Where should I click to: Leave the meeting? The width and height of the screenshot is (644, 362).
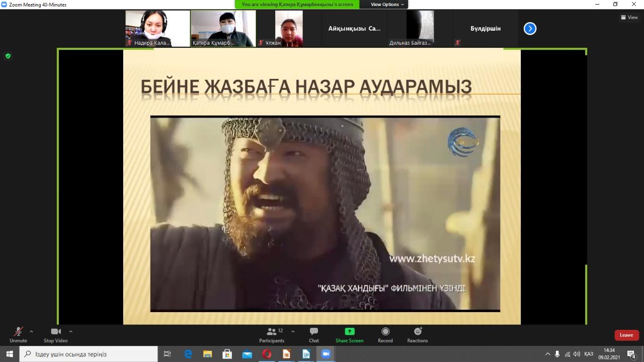[x=626, y=335]
